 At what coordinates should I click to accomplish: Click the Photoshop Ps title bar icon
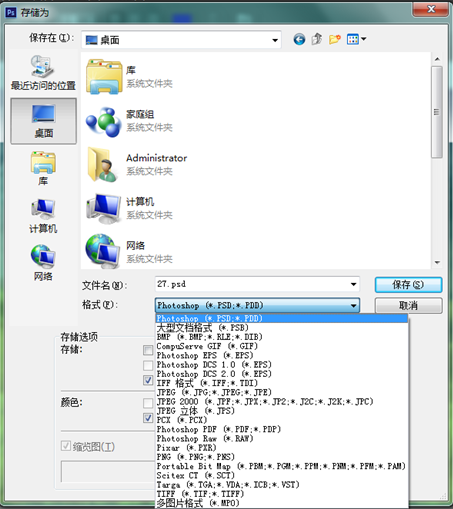pos(11,13)
